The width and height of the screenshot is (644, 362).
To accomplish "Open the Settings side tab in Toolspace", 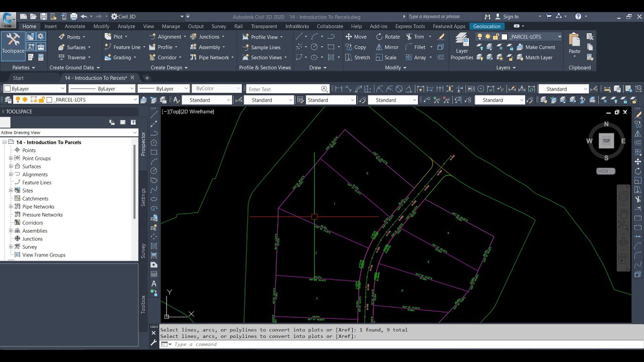I will 143,197.
